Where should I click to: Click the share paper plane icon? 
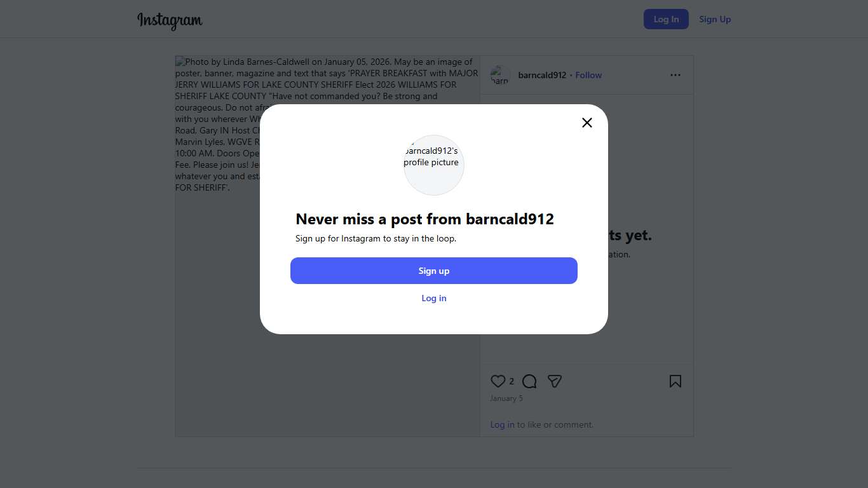555,381
